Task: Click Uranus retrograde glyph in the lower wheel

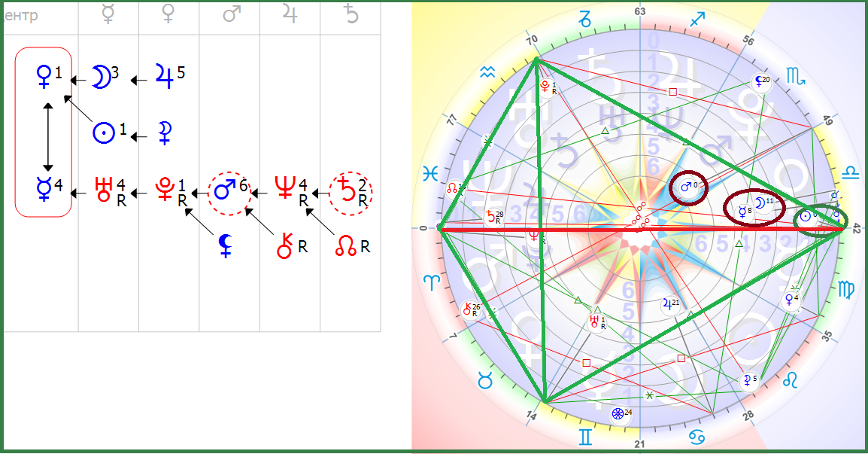Action: tap(596, 321)
